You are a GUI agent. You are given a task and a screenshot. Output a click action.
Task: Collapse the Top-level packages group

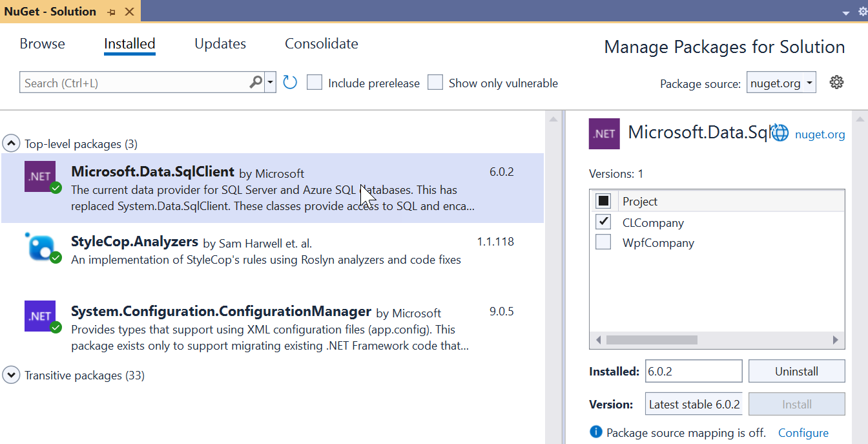pyautogui.click(x=11, y=143)
